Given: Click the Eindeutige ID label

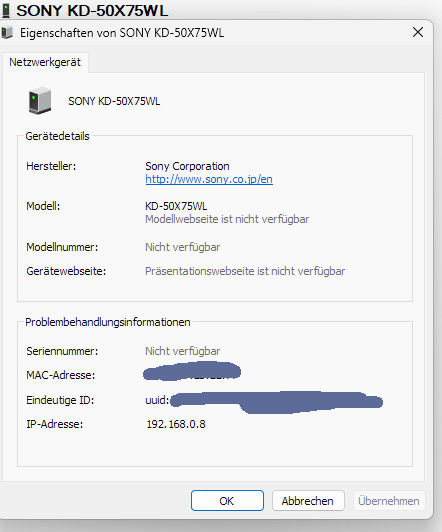Looking at the screenshot, I should pos(60,400).
